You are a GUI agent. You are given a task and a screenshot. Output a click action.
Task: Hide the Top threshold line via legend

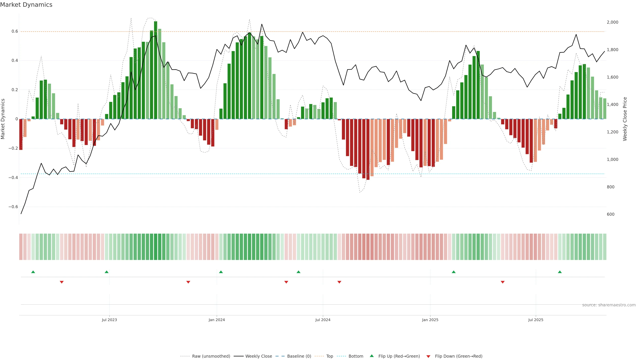point(330,356)
